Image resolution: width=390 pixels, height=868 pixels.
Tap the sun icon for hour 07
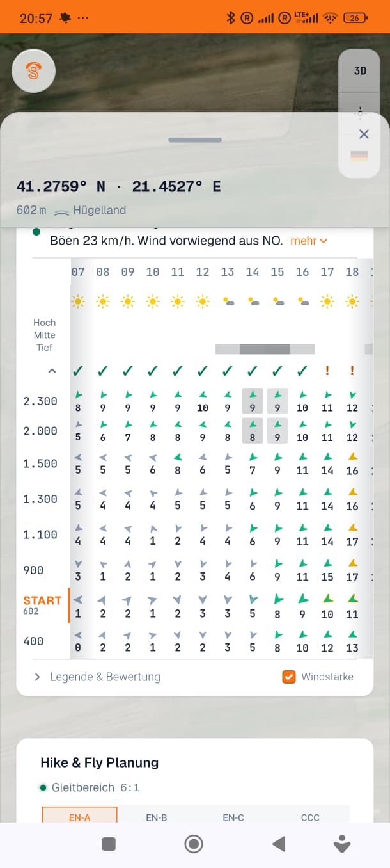78,300
